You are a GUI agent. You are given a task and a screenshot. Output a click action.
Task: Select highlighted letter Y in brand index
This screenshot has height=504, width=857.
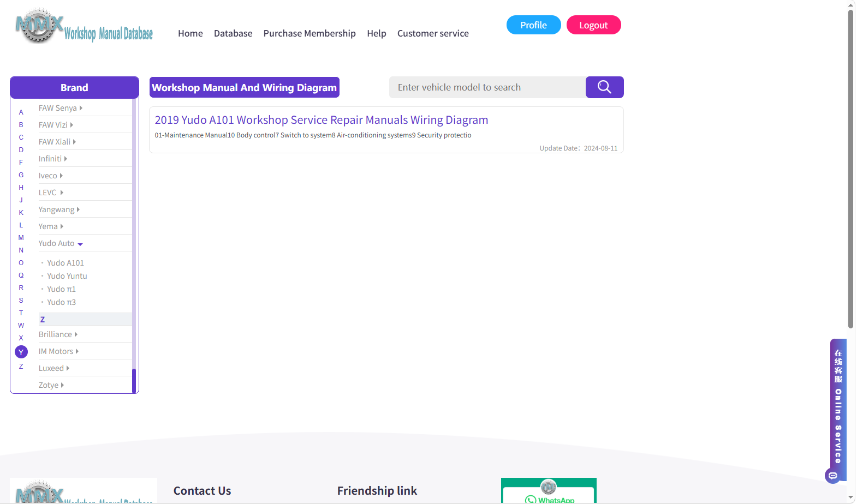point(21,352)
